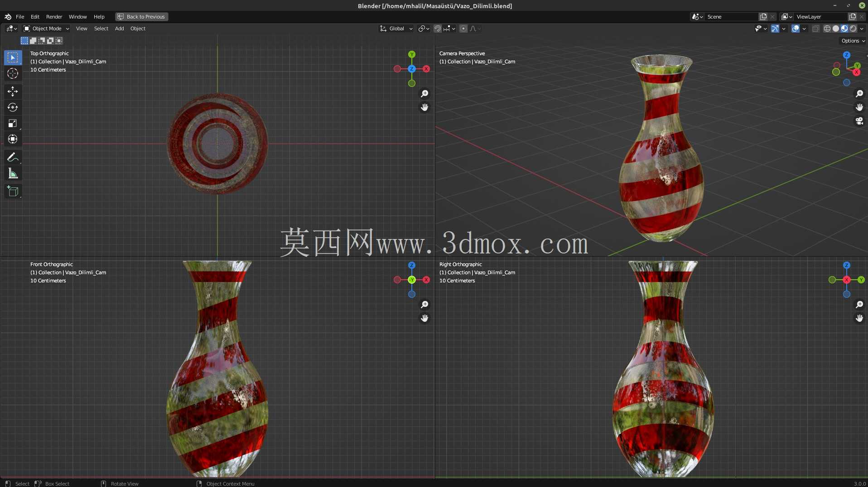Screen dimensions: 868x487
Task: Toggle proportional editing
Action: [463, 29]
